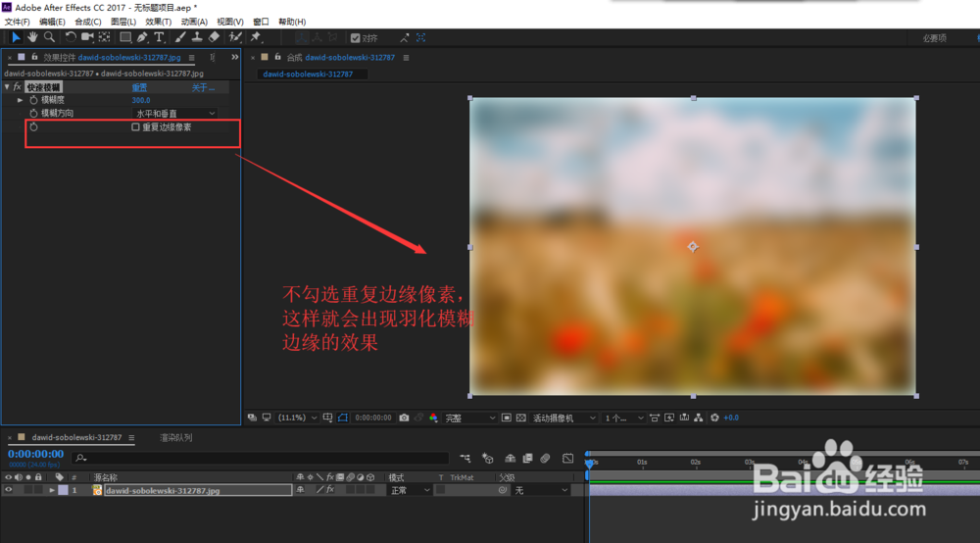Select the Pan Behind anchor point tool
The width and height of the screenshot is (980, 543).
coord(105,37)
